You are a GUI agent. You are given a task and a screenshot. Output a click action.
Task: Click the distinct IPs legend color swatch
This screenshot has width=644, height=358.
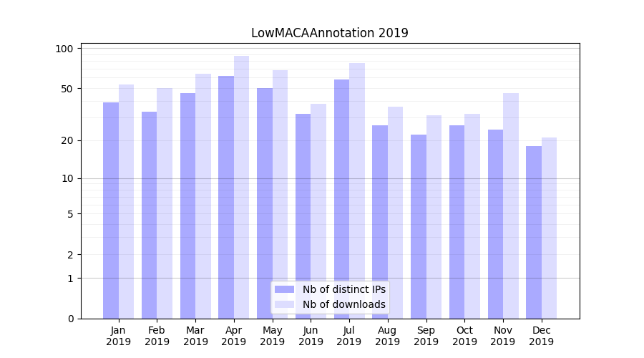pos(284,289)
